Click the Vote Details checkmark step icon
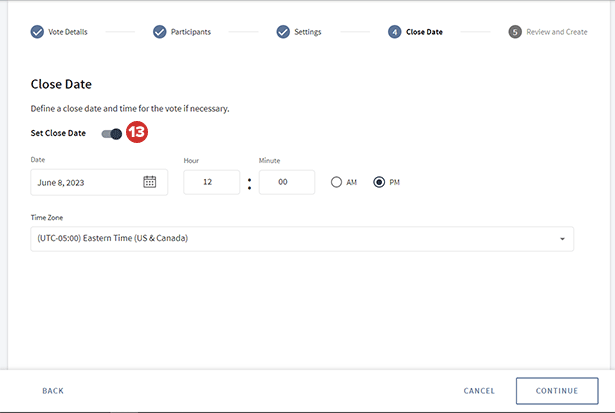 pyautogui.click(x=37, y=32)
